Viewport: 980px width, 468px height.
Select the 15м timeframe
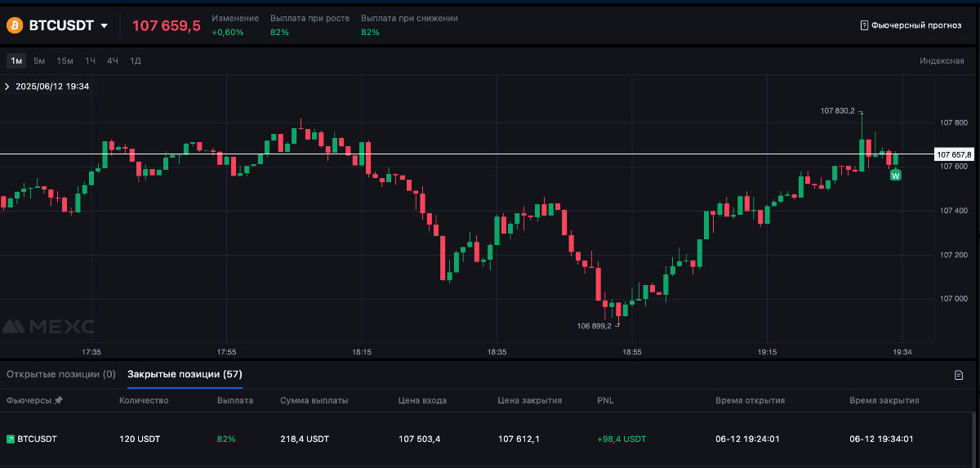click(65, 60)
